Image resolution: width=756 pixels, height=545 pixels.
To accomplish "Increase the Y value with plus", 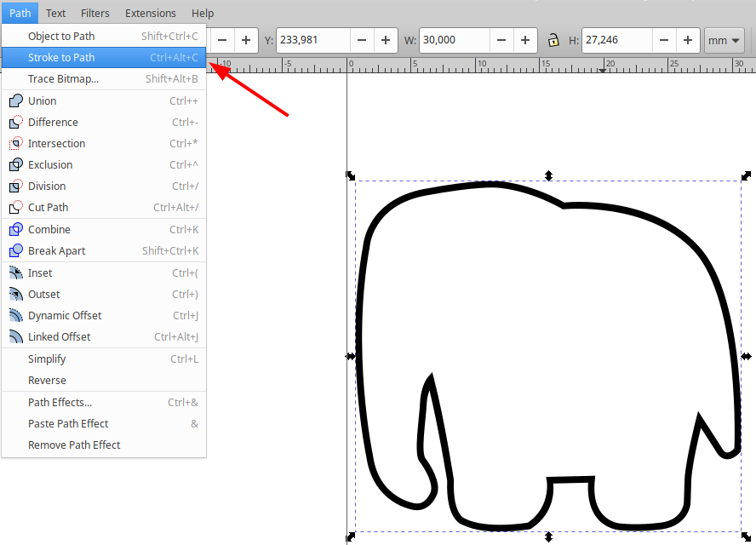I will pos(386,40).
